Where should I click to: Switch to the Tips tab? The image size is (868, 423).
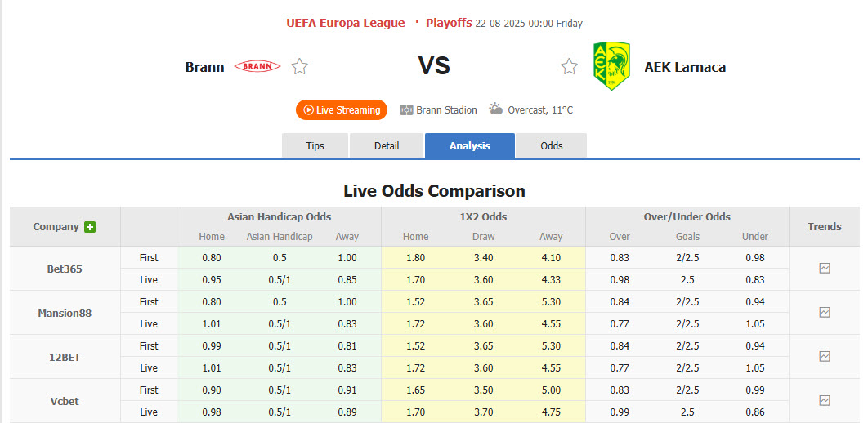(x=315, y=145)
